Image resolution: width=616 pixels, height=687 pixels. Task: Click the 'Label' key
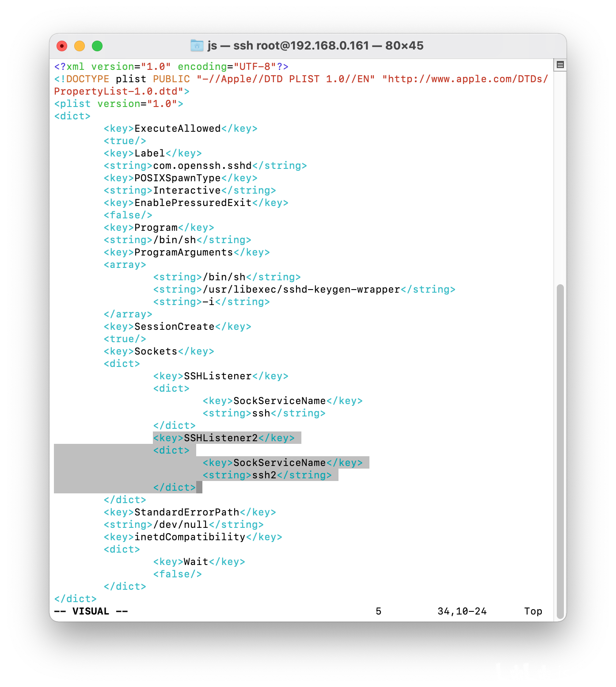[150, 153]
